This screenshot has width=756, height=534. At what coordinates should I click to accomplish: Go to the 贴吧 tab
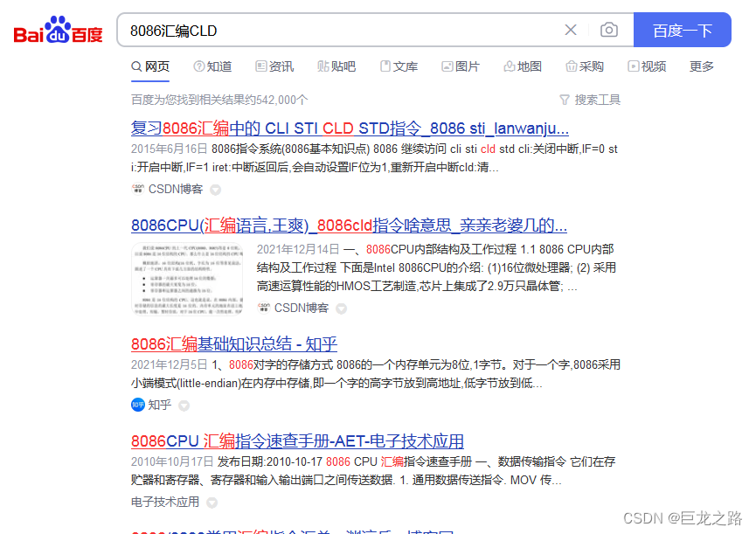tap(336, 66)
